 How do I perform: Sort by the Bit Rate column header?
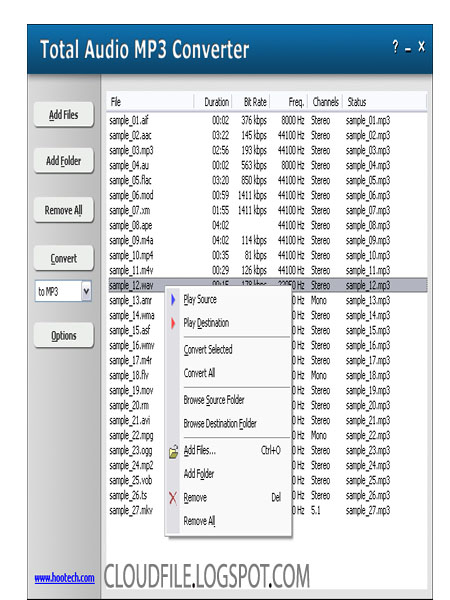[251, 102]
